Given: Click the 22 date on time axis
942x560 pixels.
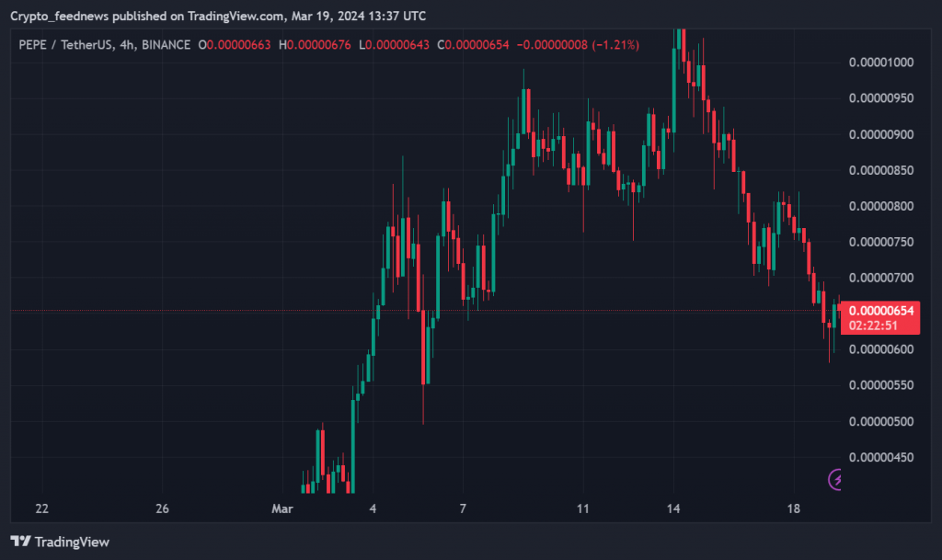Looking at the screenshot, I should 41,509.
